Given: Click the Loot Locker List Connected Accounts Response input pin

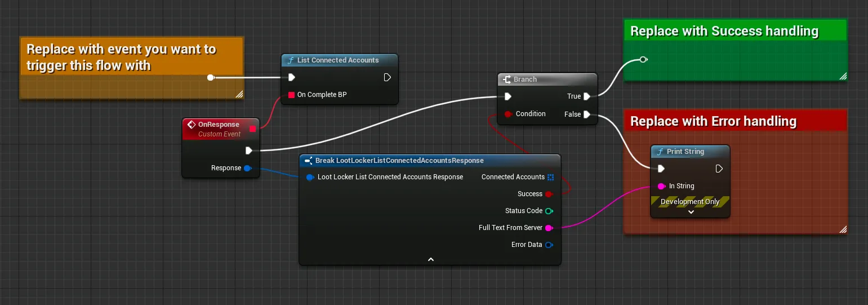Looking at the screenshot, I should point(310,177).
